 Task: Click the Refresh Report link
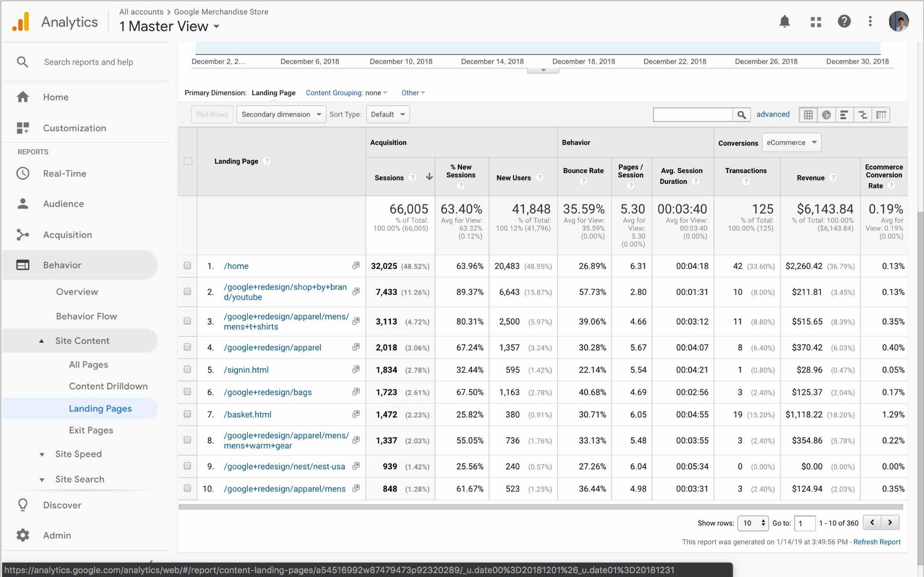pyautogui.click(x=877, y=542)
